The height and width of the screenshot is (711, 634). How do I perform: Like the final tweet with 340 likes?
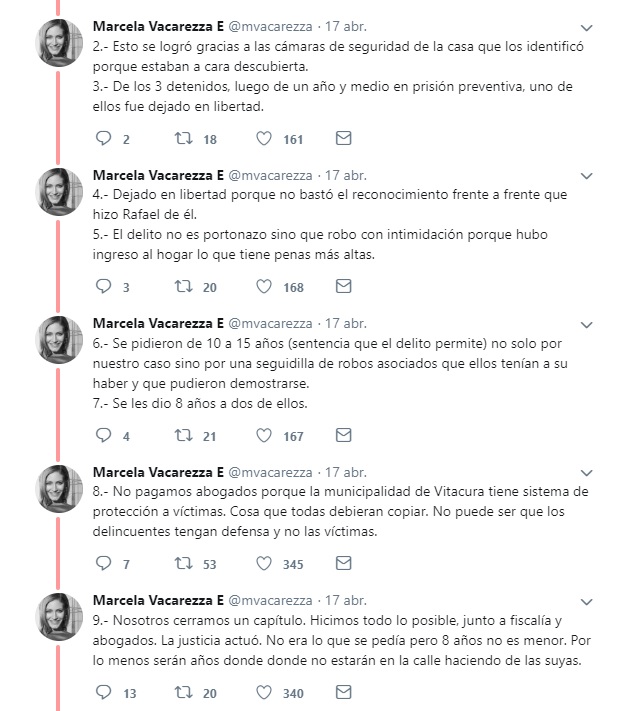(x=264, y=692)
